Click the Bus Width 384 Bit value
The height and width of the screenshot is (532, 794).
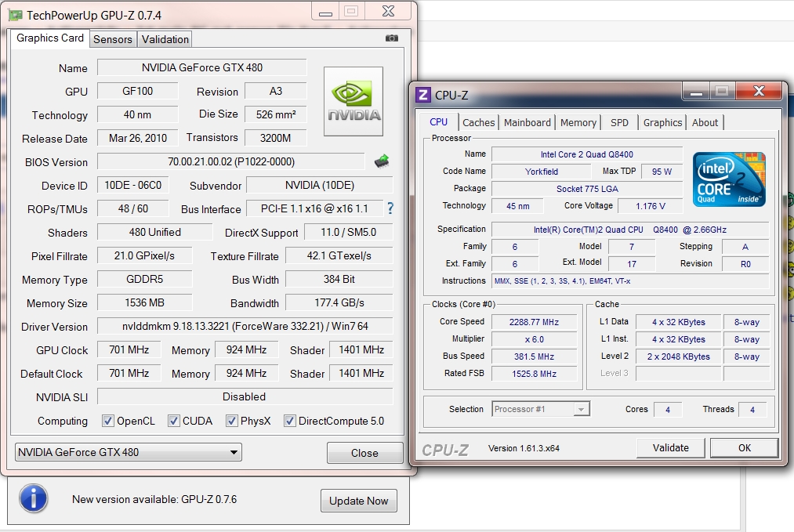(339, 279)
